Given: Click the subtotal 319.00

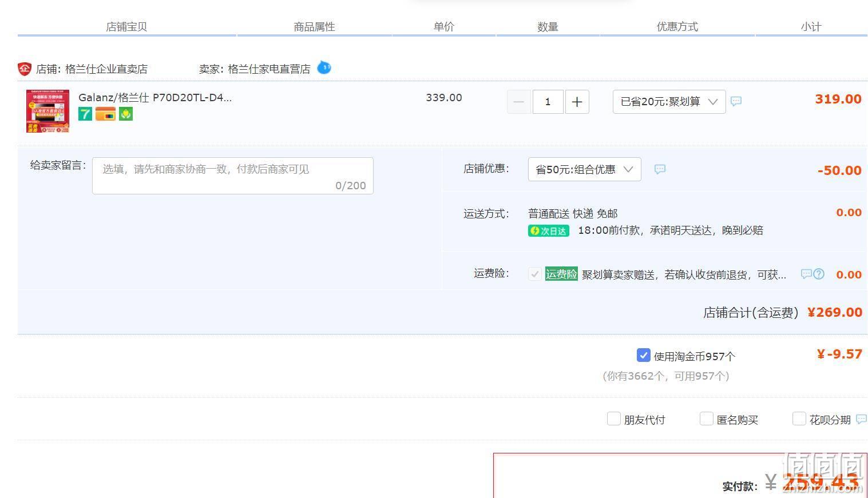Looking at the screenshot, I should point(838,99).
